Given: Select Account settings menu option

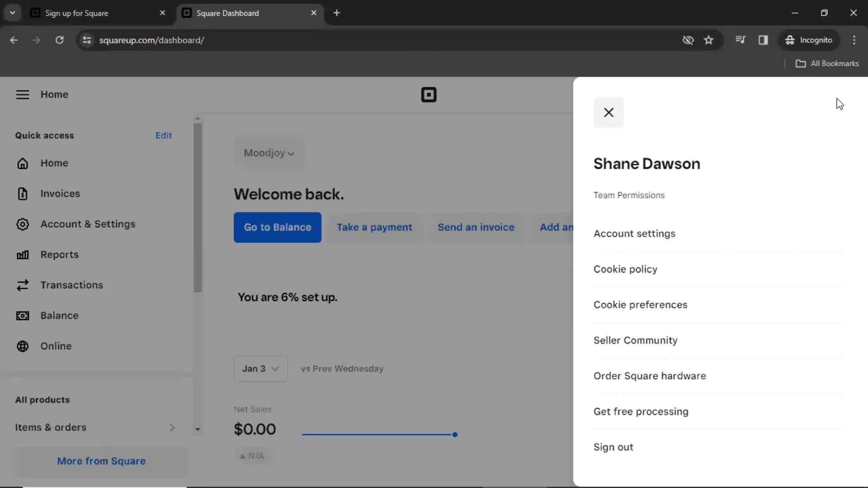Looking at the screenshot, I should tap(634, 233).
